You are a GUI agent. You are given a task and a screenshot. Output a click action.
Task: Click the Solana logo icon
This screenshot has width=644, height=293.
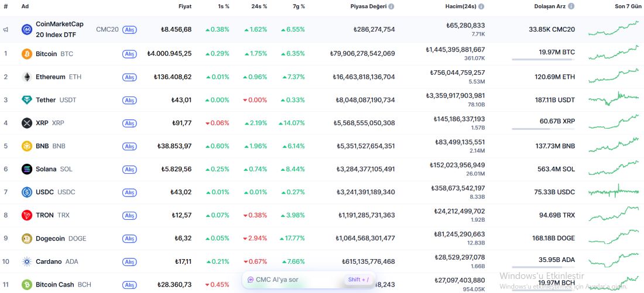tap(27, 169)
